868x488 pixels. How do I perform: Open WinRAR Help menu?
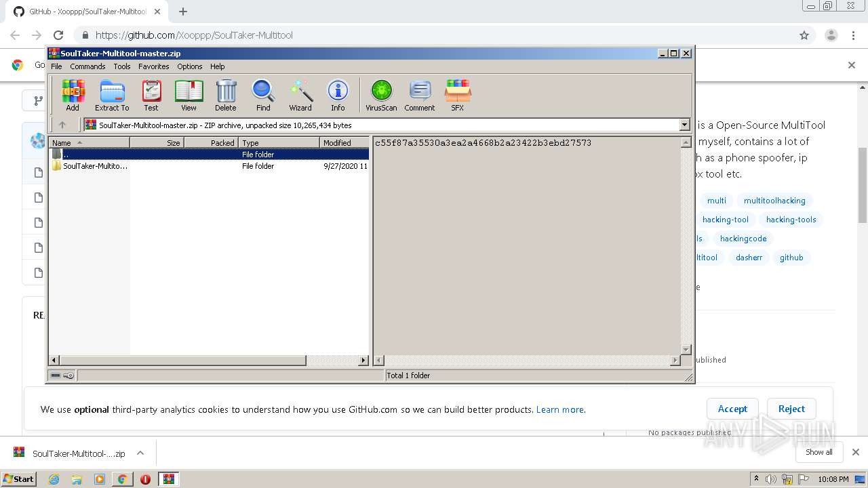click(218, 66)
